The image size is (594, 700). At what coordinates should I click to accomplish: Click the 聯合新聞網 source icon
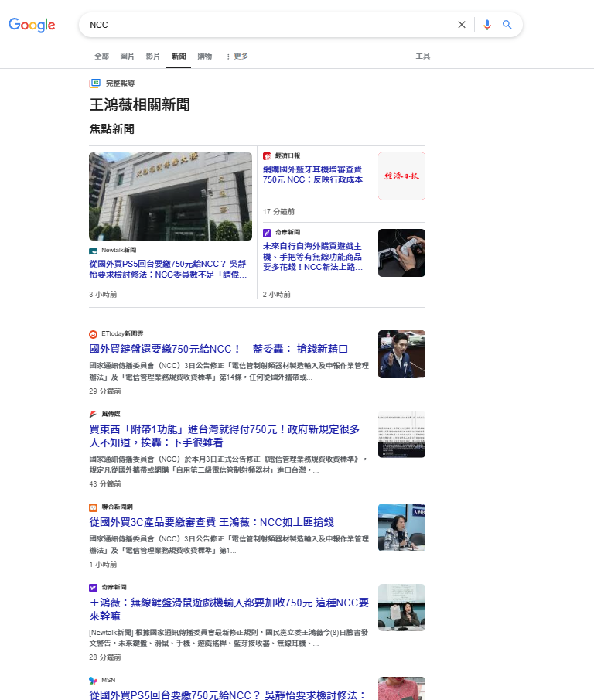click(x=94, y=507)
